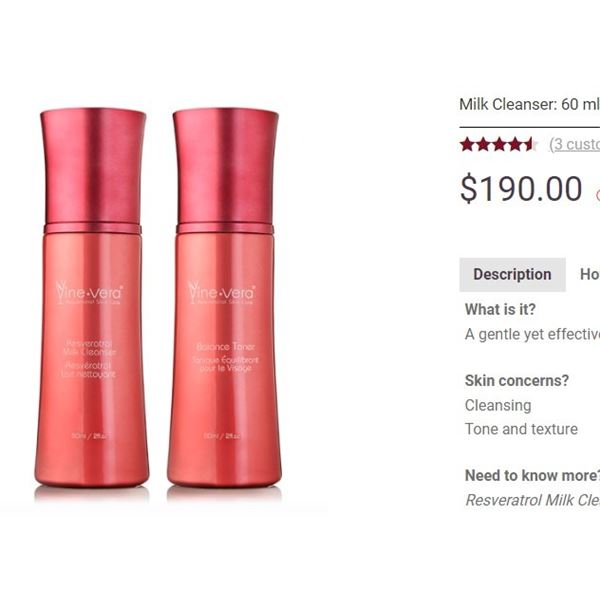The image size is (600, 600).
Task: Click the first rating star
Action: pos(467,145)
